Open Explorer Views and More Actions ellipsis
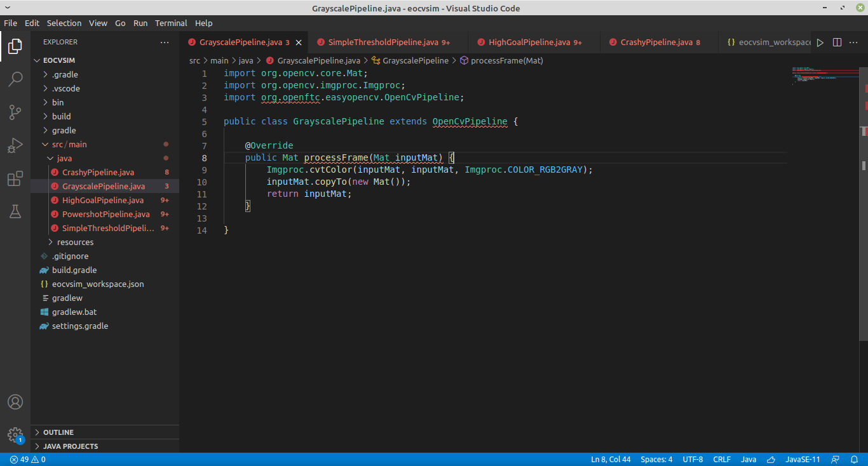 click(165, 43)
